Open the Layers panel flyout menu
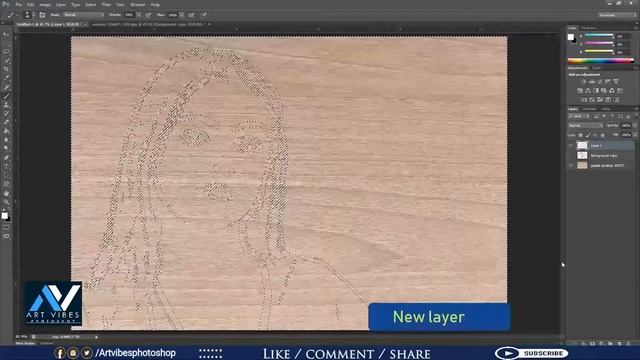The height and width of the screenshot is (360, 640). (x=636, y=109)
